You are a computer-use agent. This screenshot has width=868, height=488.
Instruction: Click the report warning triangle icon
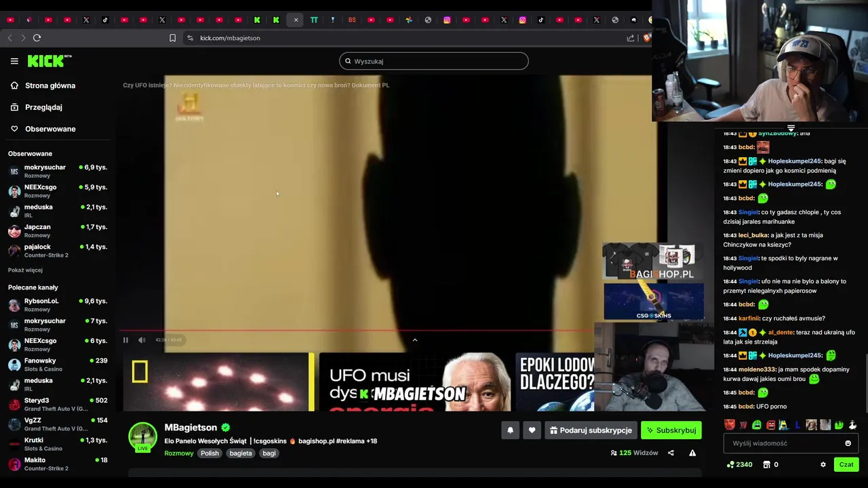(x=692, y=453)
